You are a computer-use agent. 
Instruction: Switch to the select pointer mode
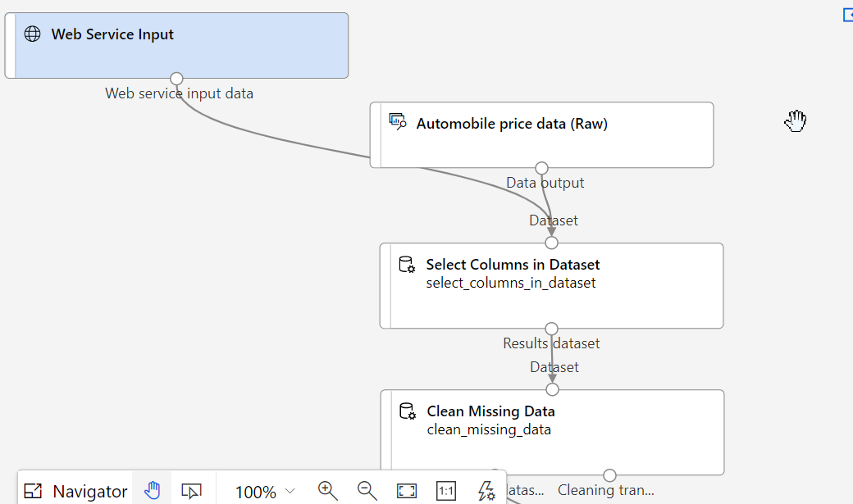point(191,491)
